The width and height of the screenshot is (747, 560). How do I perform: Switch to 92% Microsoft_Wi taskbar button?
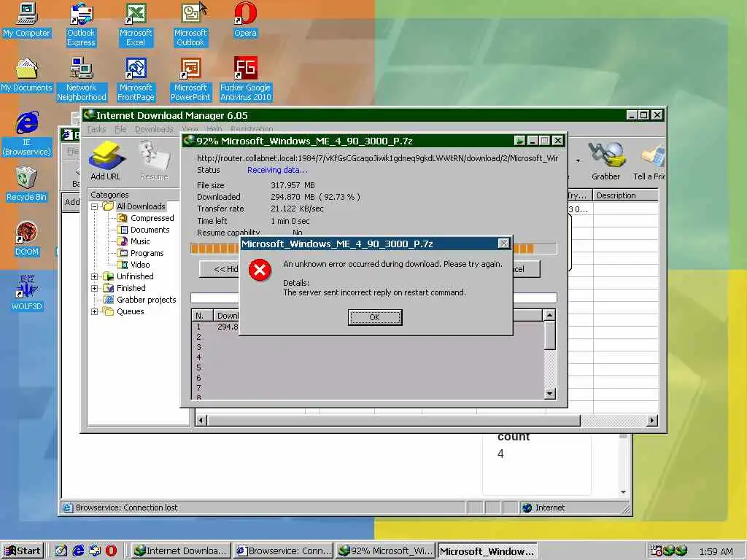(385, 551)
